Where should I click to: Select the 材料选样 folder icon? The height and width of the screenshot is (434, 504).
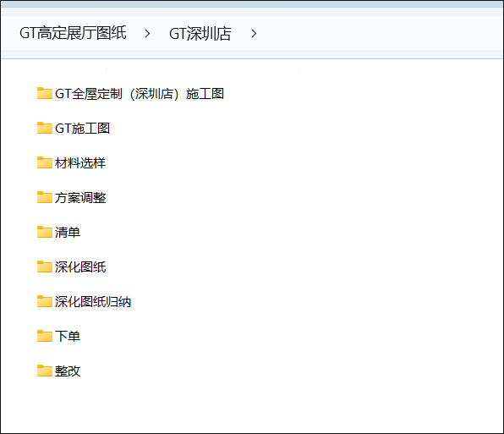coord(45,162)
